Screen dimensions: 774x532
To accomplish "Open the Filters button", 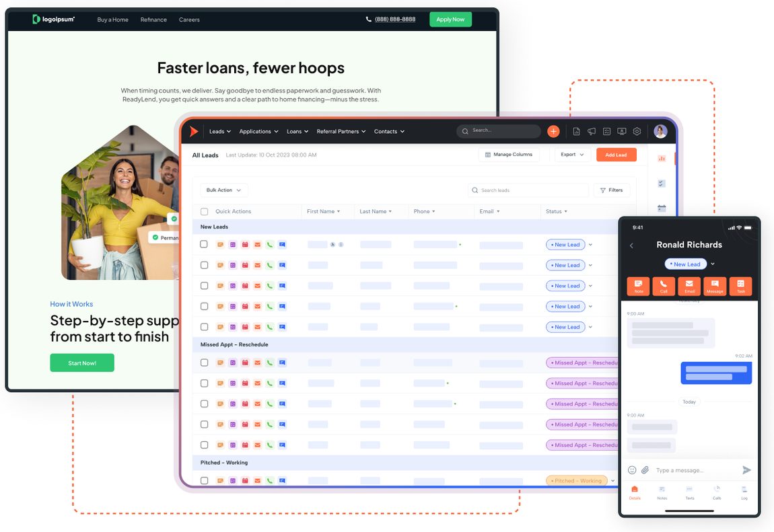I will click(612, 190).
